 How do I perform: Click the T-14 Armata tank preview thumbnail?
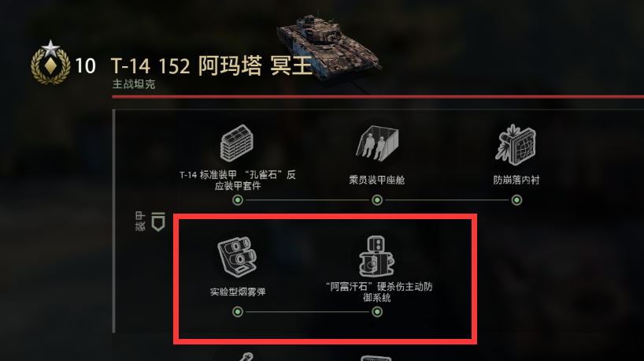pyautogui.click(x=329, y=44)
